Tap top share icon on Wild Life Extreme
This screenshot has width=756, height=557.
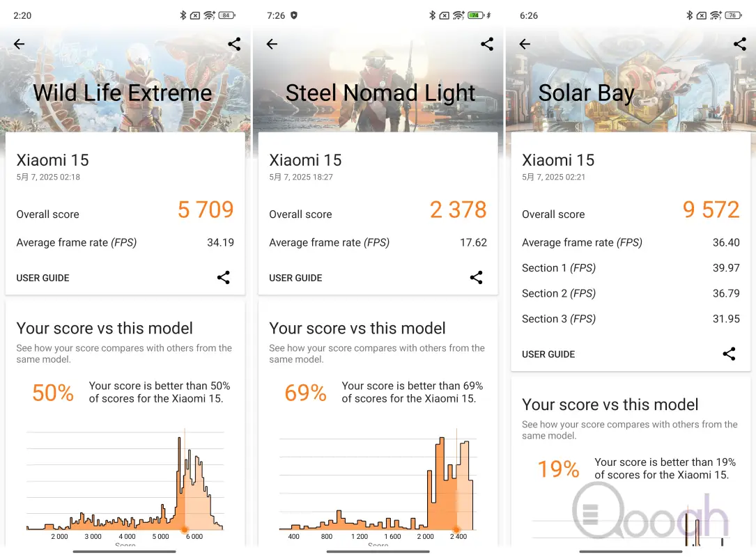(234, 45)
